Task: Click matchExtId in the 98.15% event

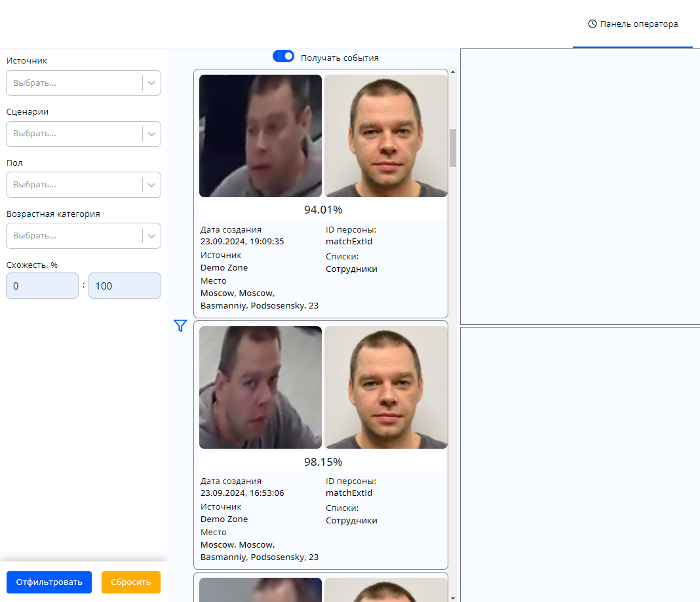Action: (349, 493)
